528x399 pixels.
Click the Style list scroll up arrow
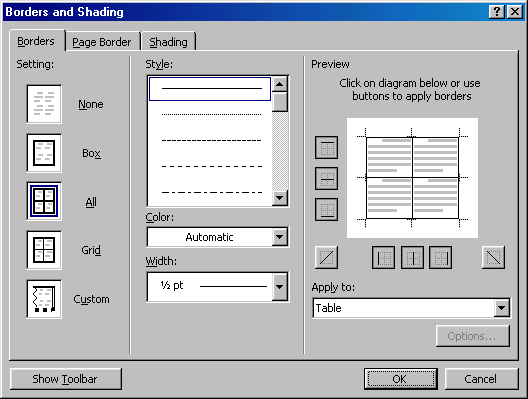coord(279,84)
